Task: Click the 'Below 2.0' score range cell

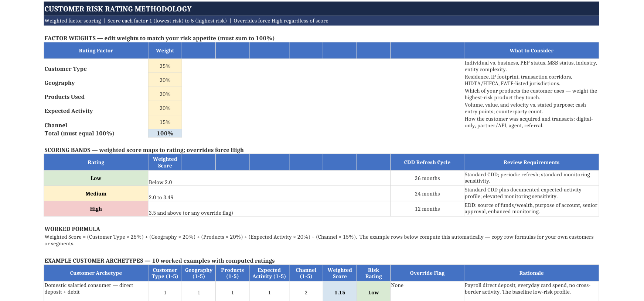Action: click(x=269, y=178)
